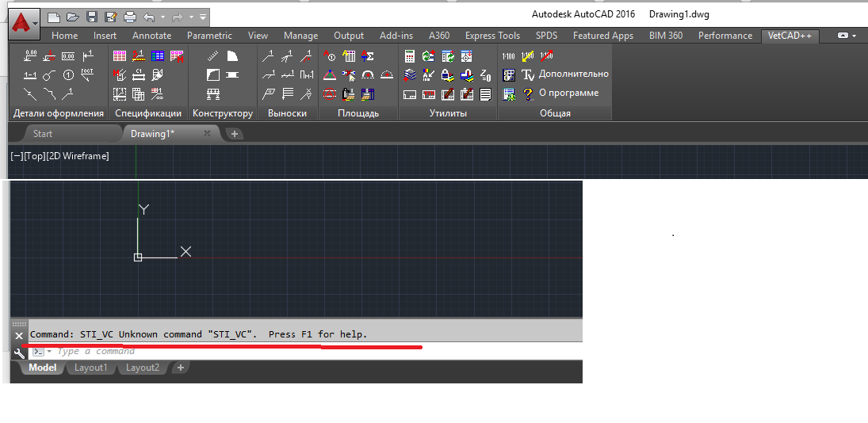Save the drawing with the floppy icon
This screenshot has height=423, width=868.
[x=92, y=17]
